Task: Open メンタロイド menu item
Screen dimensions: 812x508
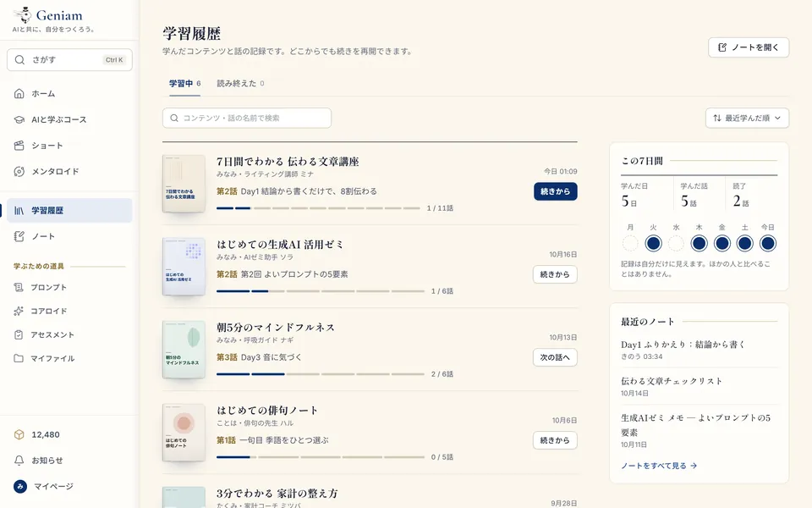Action: pyautogui.click(x=69, y=171)
